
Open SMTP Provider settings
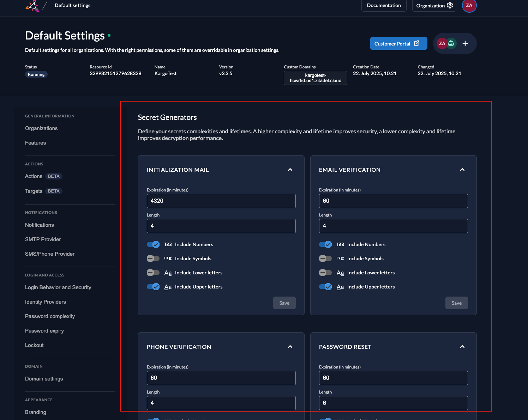point(43,239)
